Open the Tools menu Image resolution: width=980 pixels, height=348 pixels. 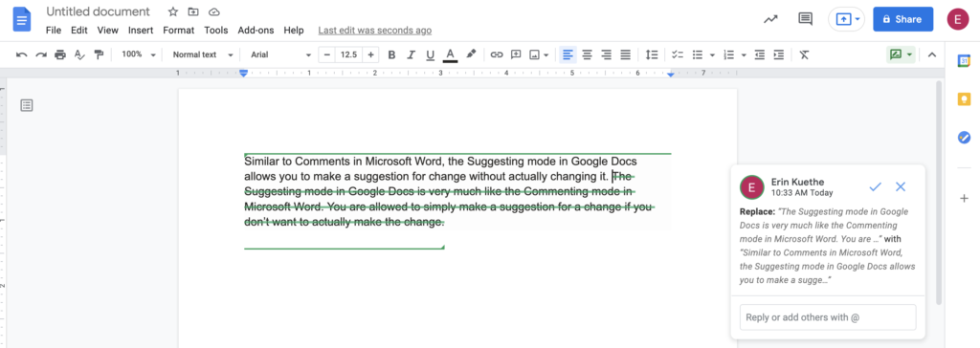point(216,30)
